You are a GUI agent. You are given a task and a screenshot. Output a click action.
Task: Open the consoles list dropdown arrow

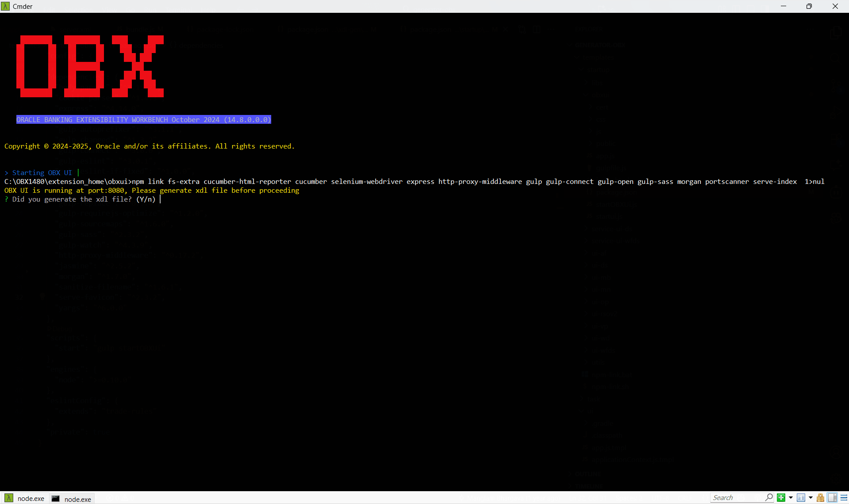[x=811, y=498]
